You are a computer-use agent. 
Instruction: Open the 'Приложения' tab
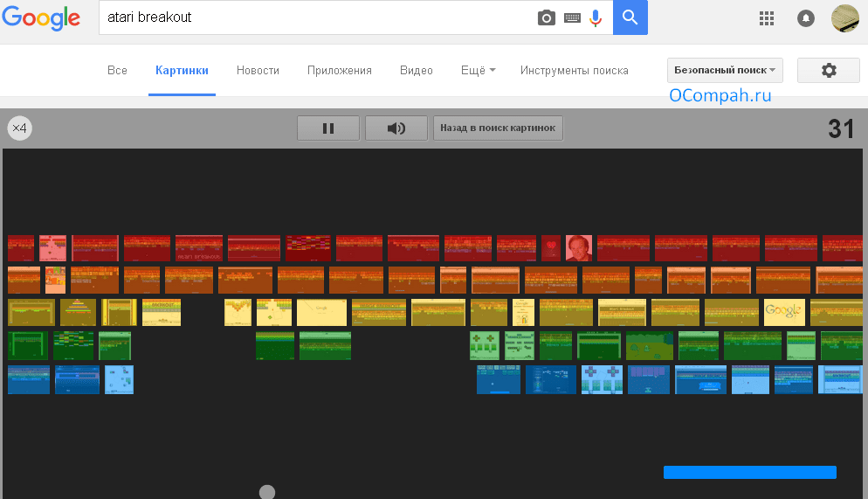(340, 70)
